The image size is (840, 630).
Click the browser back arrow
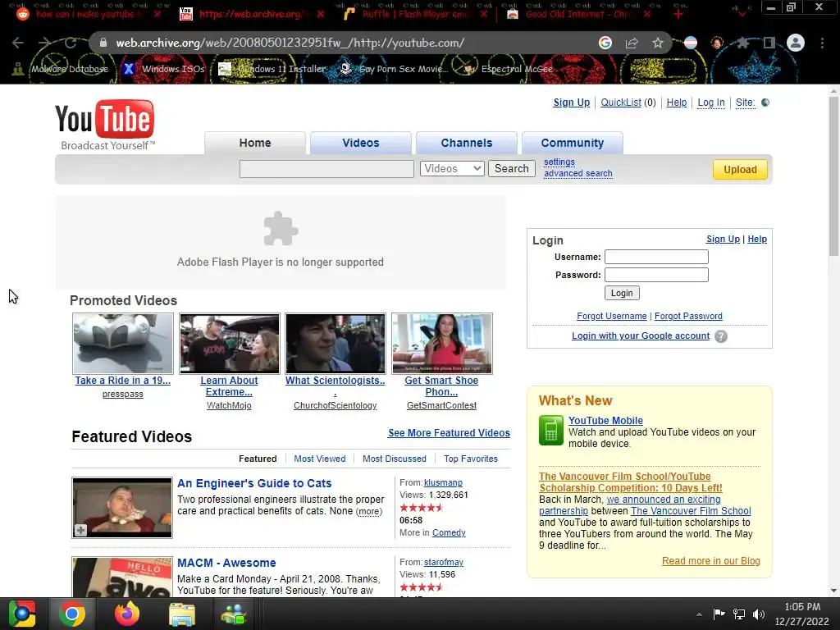click(x=18, y=43)
